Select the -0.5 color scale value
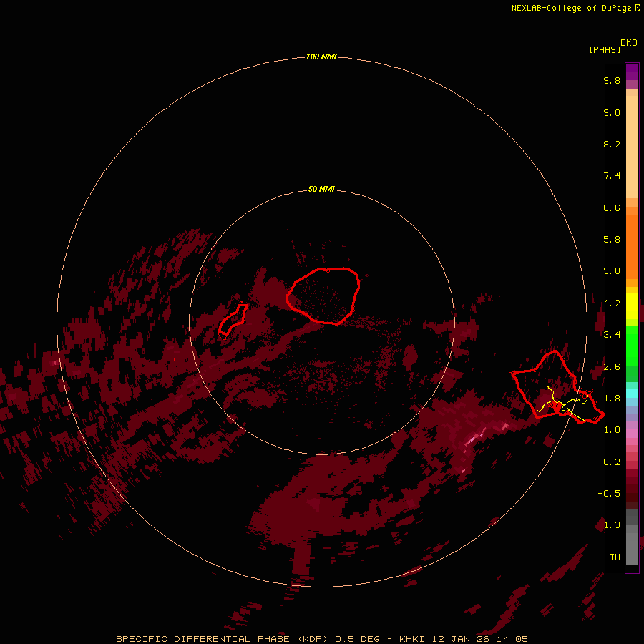This screenshot has height=644, width=644. (609, 494)
